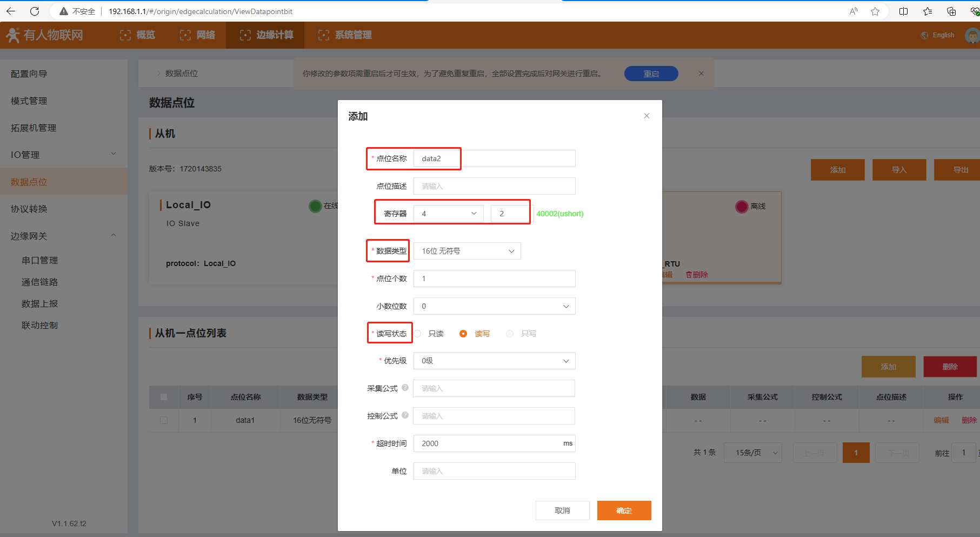Select the 只读 radio button
The height and width of the screenshot is (537, 980).
(418, 334)
